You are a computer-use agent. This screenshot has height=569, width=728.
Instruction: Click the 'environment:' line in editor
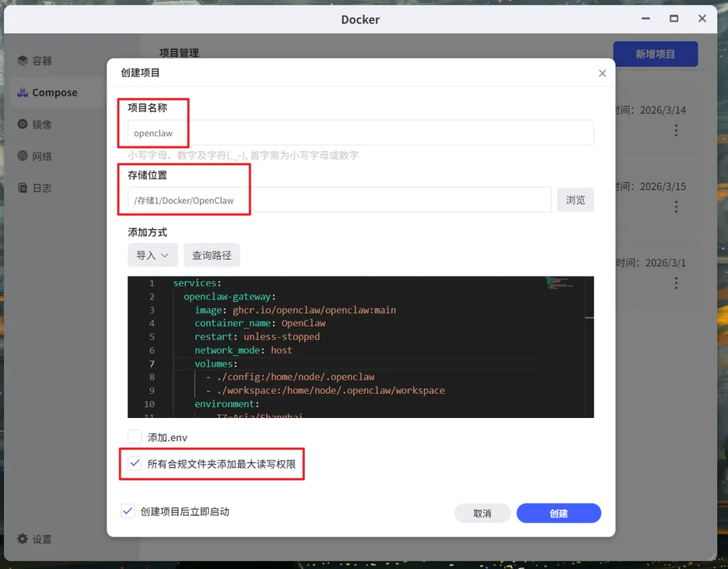(226, 404)
